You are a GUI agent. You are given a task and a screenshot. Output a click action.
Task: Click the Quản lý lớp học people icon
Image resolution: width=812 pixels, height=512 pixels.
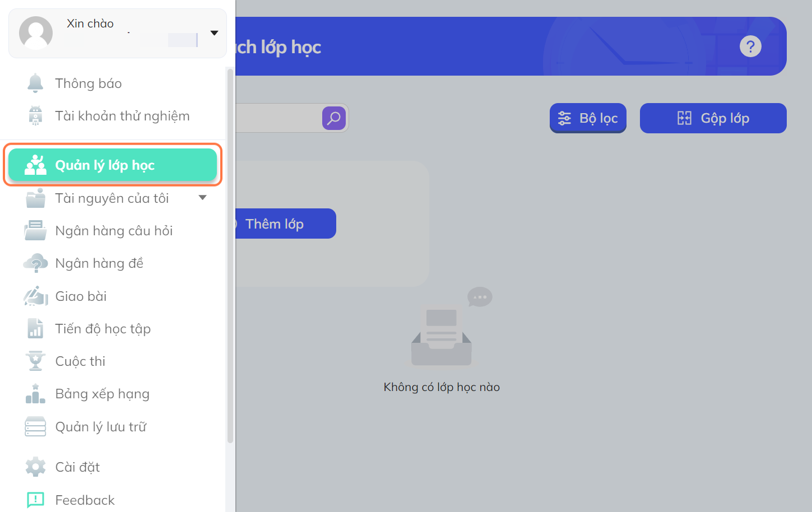35,165
